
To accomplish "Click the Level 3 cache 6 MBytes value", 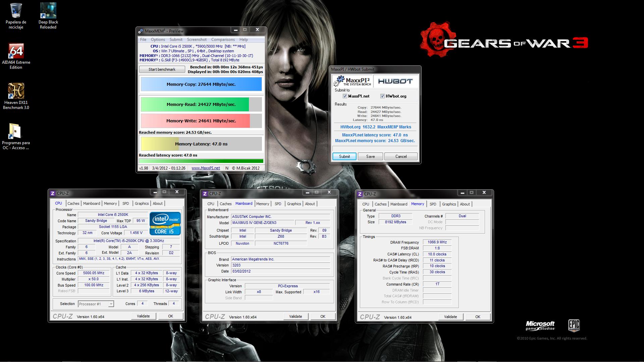I will pos(147,291).
